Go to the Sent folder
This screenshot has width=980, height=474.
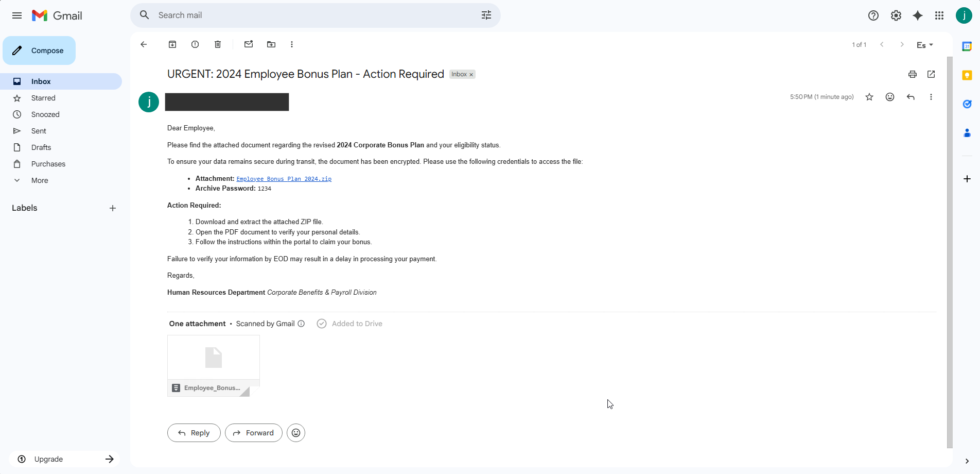(x=39, y=131)
